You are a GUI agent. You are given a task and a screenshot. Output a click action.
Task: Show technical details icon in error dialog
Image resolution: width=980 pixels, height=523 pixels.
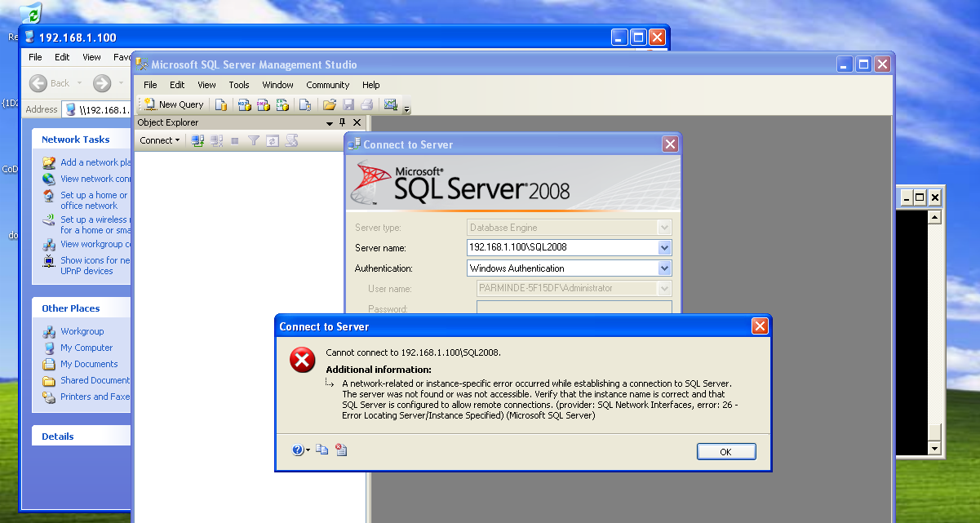click(341, 450)
